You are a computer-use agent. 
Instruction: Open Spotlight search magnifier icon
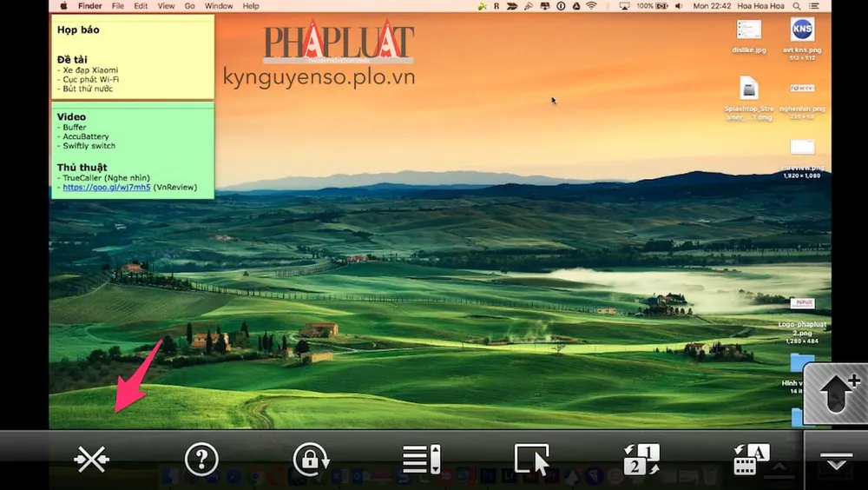(x=797, y=6)
